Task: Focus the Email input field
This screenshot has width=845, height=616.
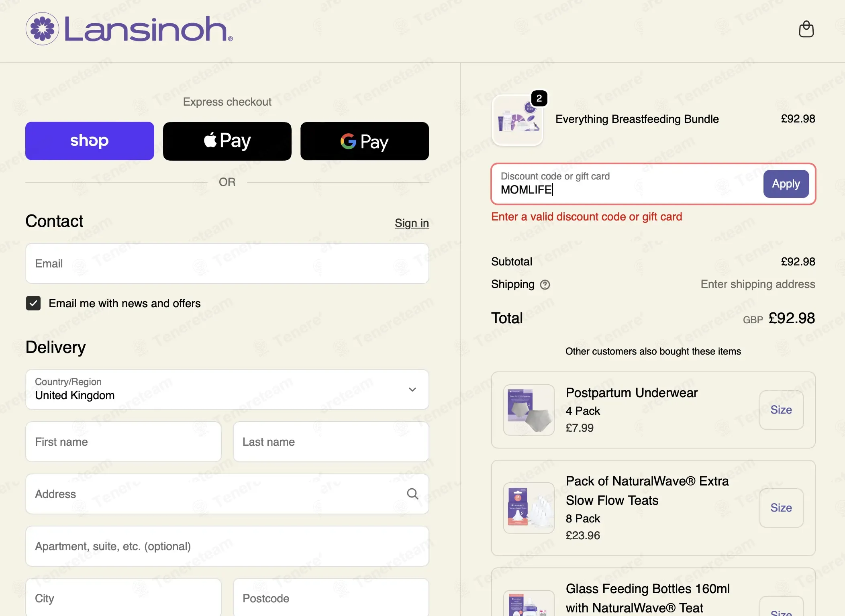Action: point(227,263)
